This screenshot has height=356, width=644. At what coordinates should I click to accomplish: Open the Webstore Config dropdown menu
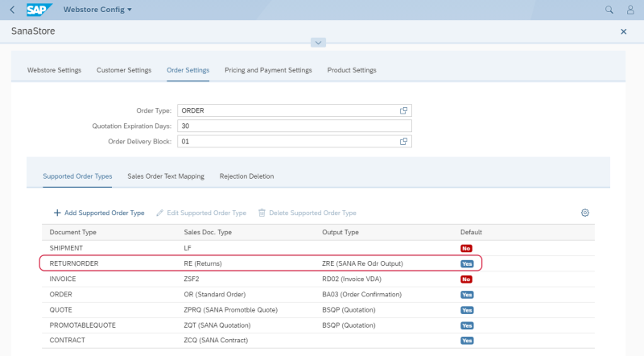(x=97, y=10)
